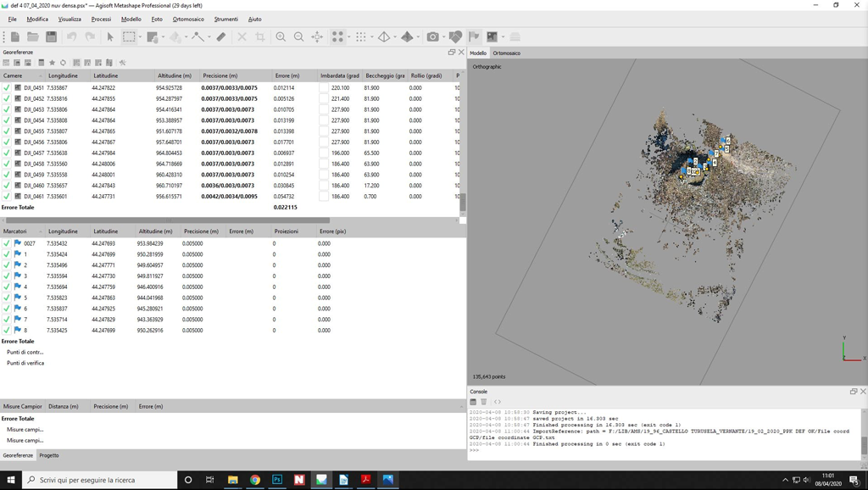Select the ruler measurement tool
The image size is (868, 490).
[x=221, y=37]
